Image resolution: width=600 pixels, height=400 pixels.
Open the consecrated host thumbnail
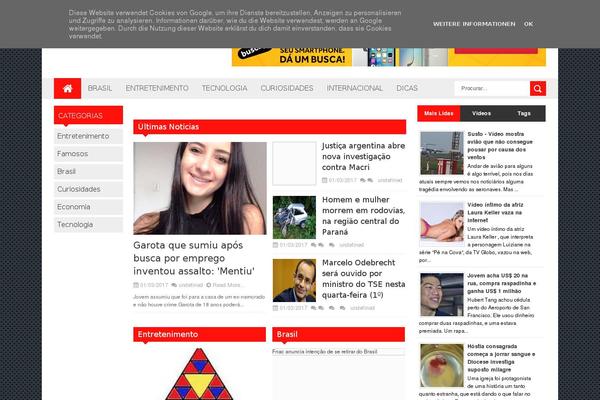coord(442,365)
